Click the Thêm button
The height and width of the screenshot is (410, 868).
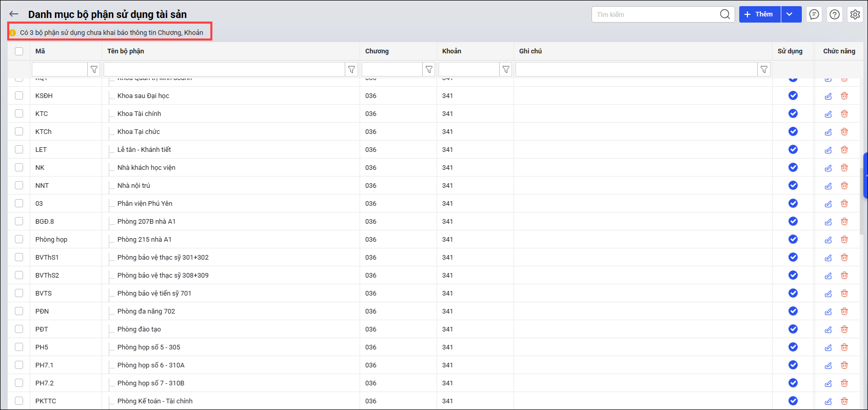click(x=760, y=14)
